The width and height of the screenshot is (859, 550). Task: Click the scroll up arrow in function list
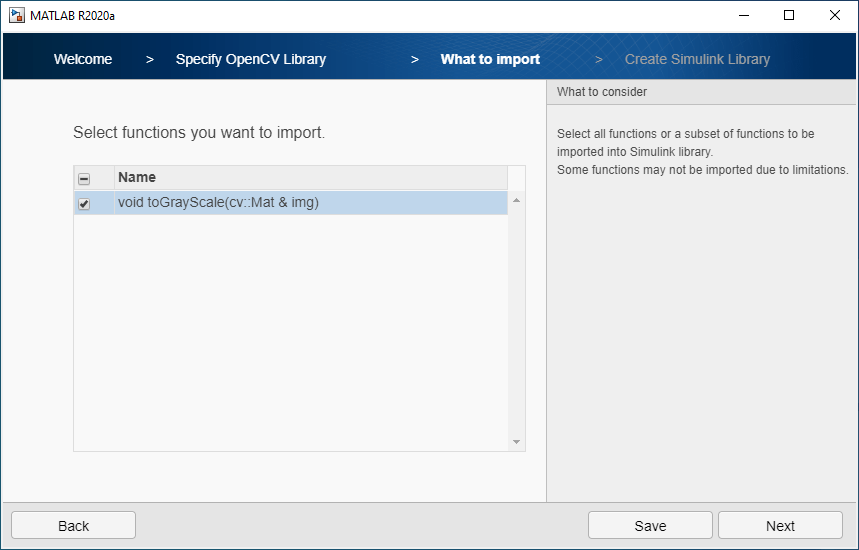point(516,200)
